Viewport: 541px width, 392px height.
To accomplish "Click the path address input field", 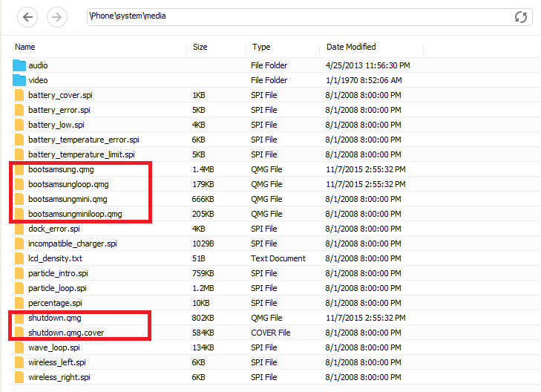I will coord(297,16).
